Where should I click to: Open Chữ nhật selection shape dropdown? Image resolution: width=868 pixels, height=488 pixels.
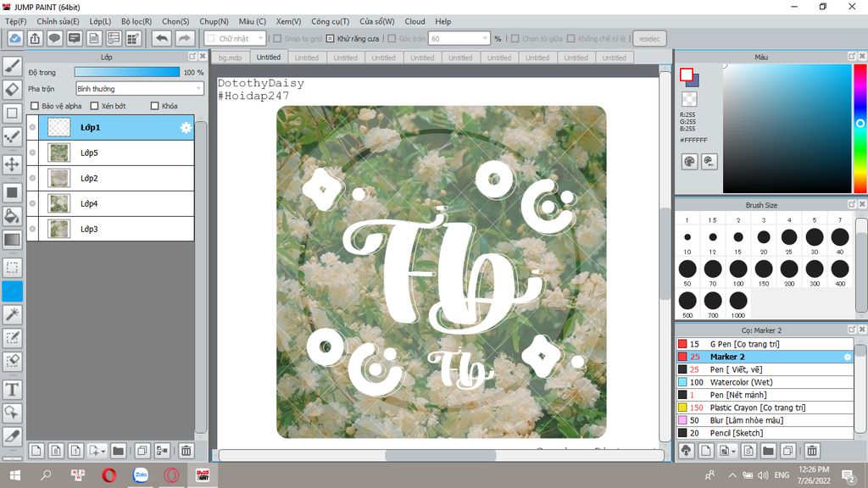click(x=236, y=39)
